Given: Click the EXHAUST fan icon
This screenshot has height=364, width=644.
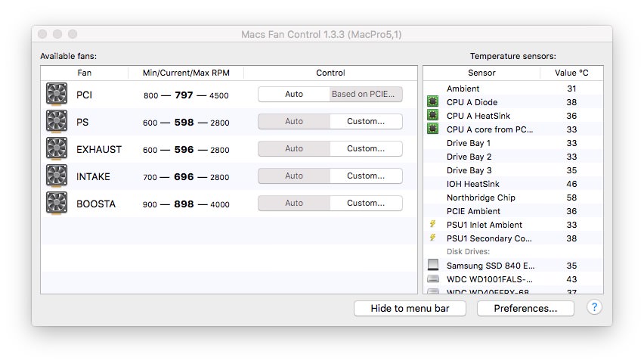Looking at the screenshot, I should pos(57,149).
